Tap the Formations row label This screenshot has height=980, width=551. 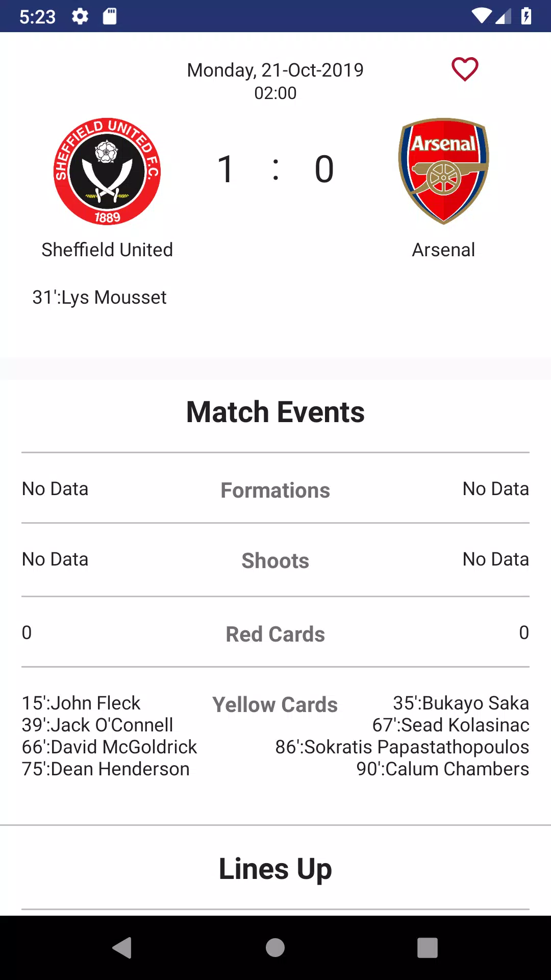coord(275,491)
